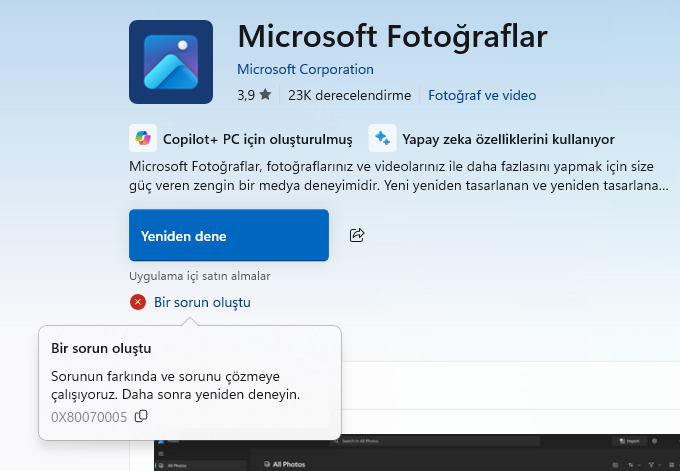
Task: Click Yapay zeka özelliklerini kullanıyor label
Action: point(508,139)
